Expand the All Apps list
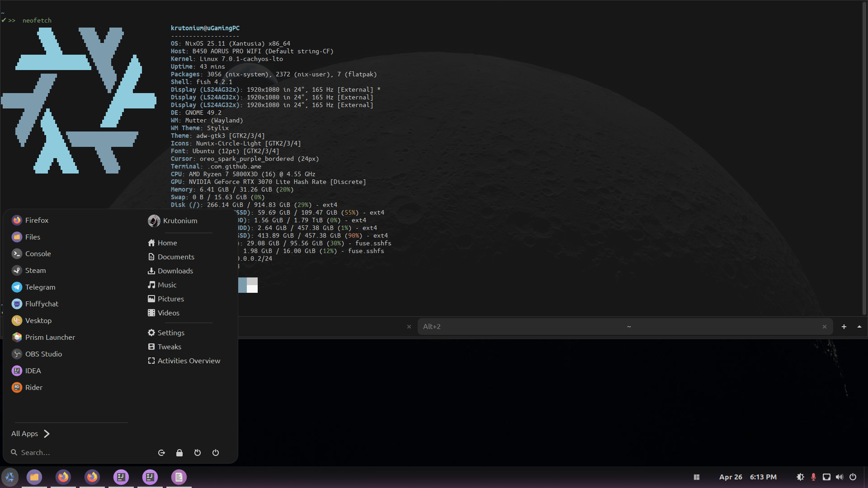Image resolution: width=868 pixels, height=488 pixels. 31,433
